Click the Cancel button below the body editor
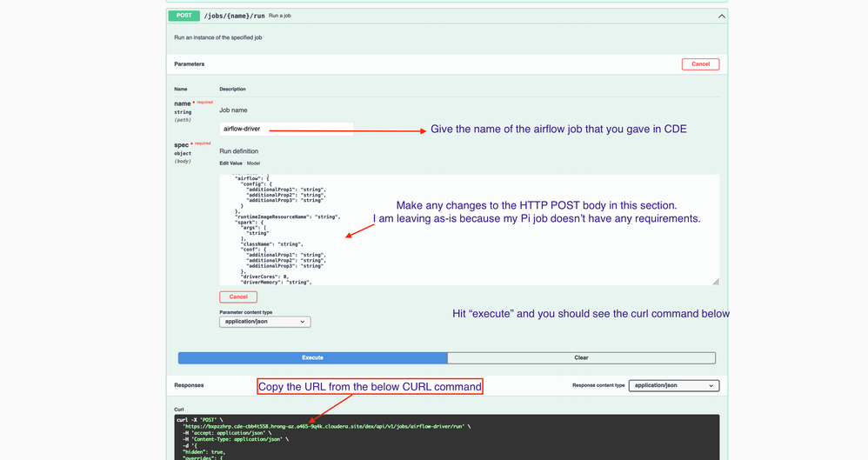Image resolution: width=868 pixels, height=460 pixels. pos(238,297)
